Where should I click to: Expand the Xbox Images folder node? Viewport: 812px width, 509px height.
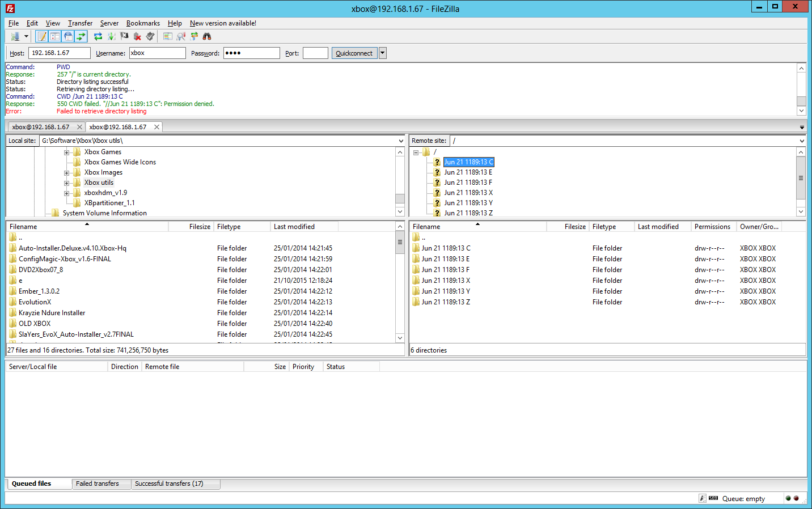click(x=66, y=173)
